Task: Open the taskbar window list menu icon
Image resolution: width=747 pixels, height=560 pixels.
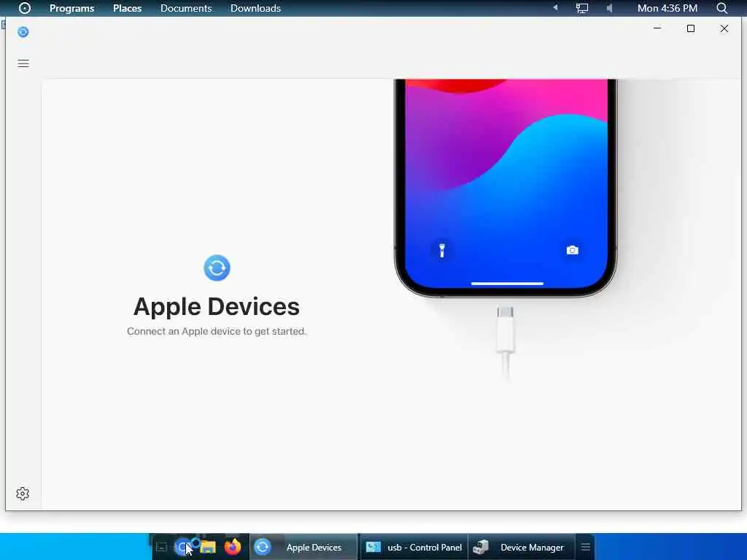Action: (x=586, y=547)
